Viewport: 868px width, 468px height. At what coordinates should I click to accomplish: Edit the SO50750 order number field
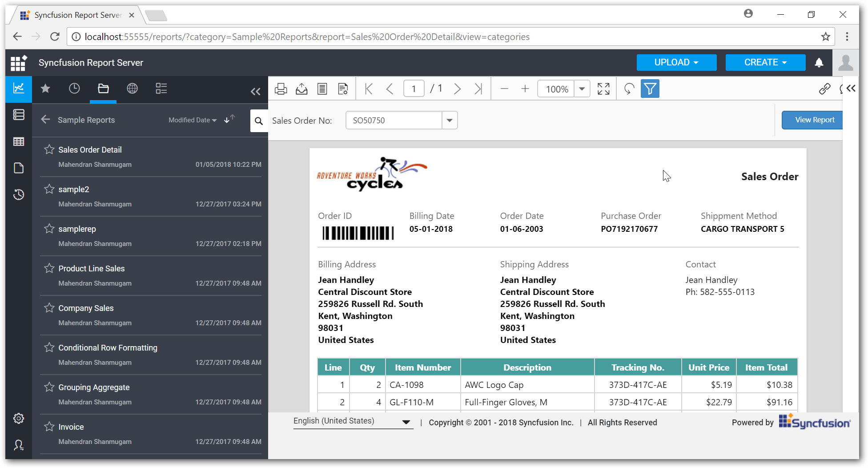[x=394, y=121]
